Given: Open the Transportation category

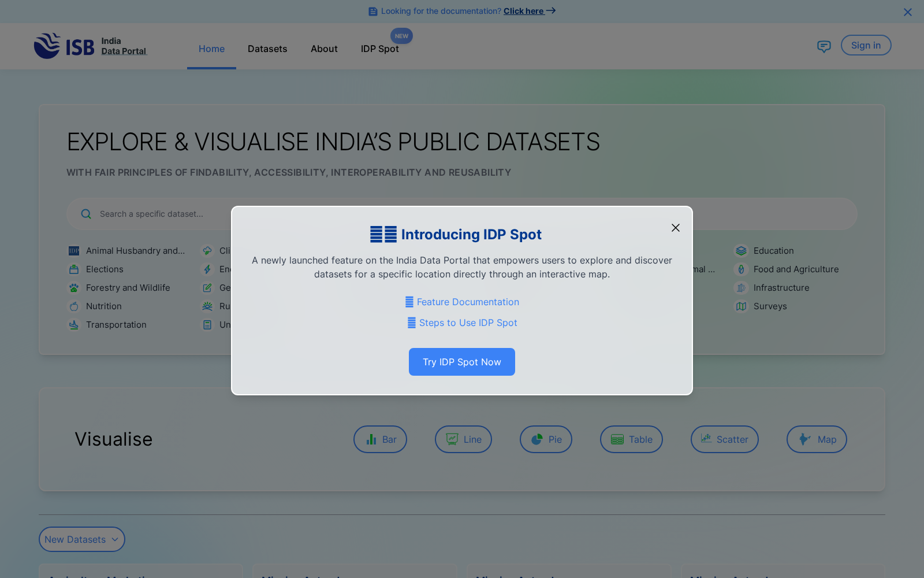Looking at the screenshot, I should (x=116, y=325).
